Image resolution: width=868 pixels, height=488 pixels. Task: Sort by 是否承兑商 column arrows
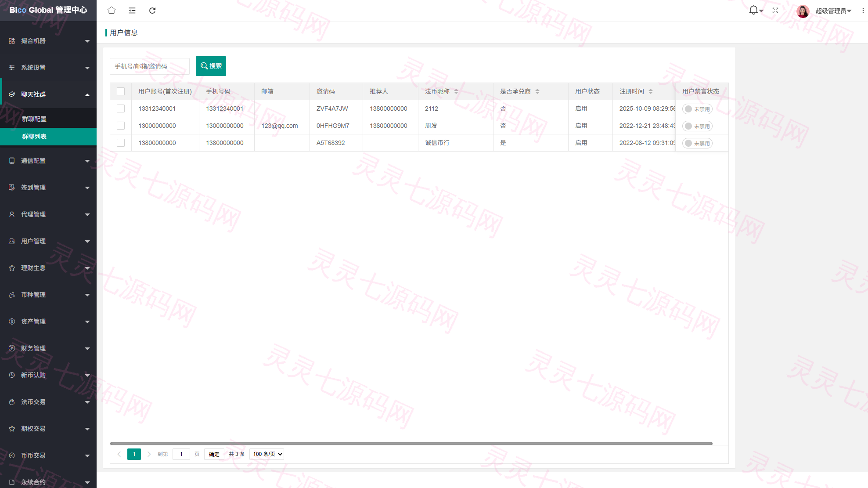[537, 91]
